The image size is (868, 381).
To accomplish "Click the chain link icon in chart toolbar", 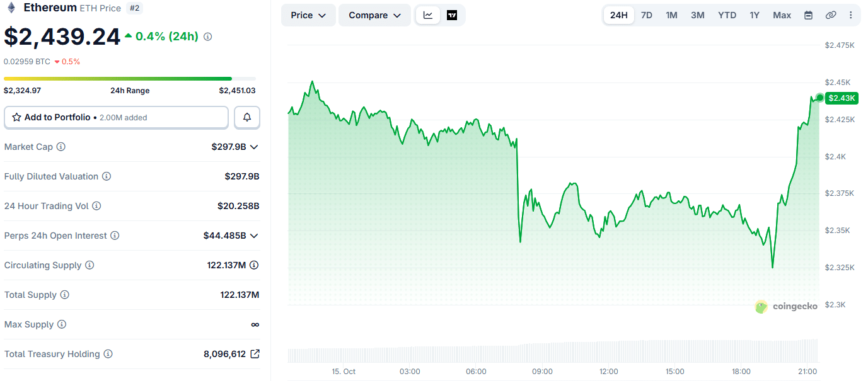I will coord(831,15).
